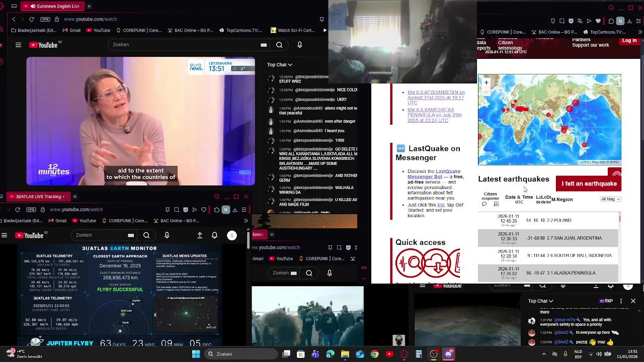Go back in Euronews browser window
The height and width of the screenshot is (362, 644).
click(14, 19)
